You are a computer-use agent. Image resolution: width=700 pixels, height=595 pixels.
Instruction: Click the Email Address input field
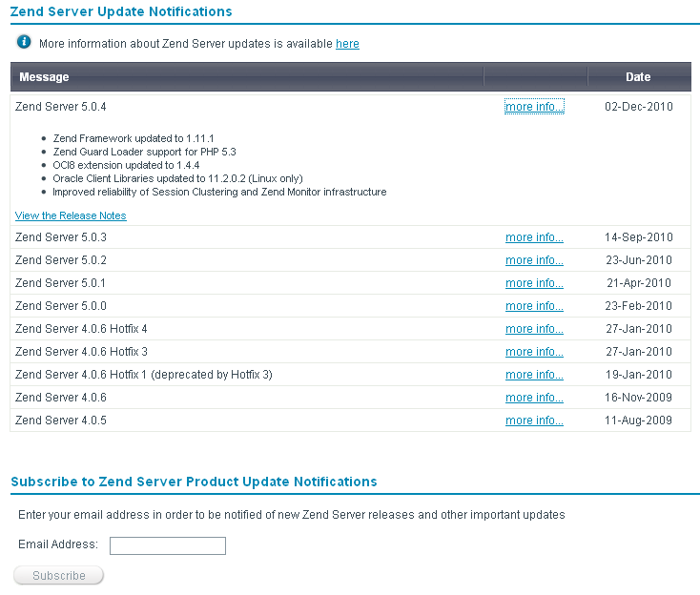[x=168, y=545]
